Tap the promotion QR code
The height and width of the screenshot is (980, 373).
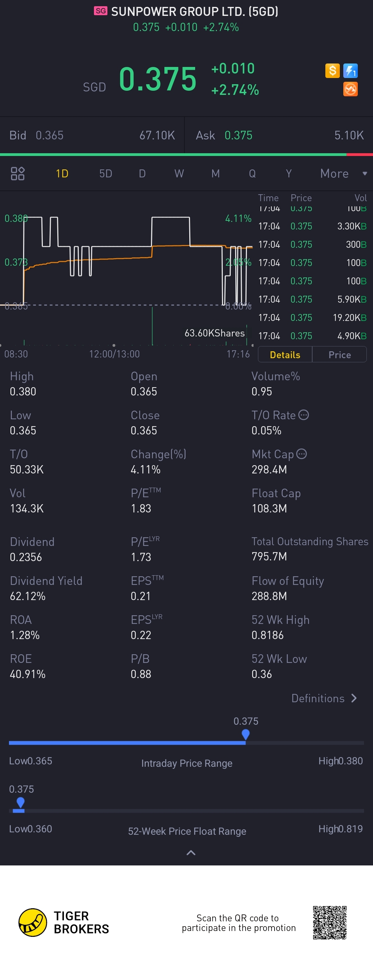pyautogui.click(x=329, y=922)
